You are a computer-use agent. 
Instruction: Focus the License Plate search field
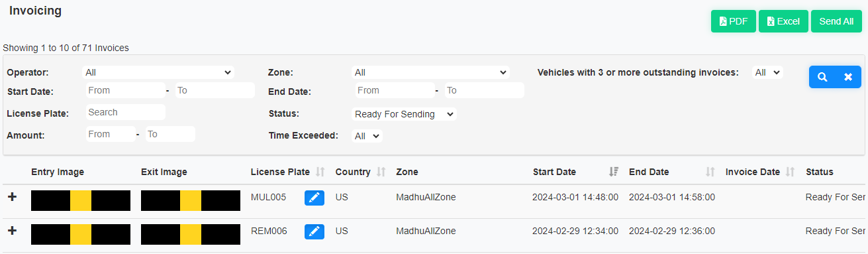point(125,112)
